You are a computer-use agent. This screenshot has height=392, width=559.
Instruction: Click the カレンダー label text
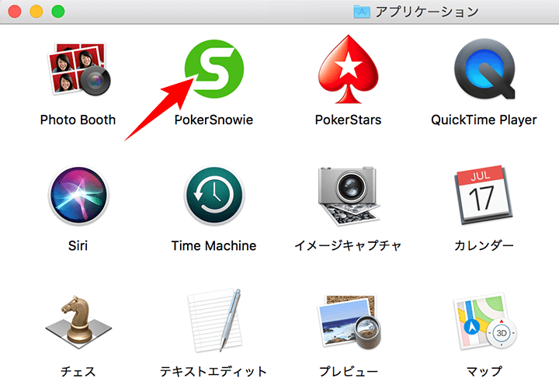coord(484,245)
